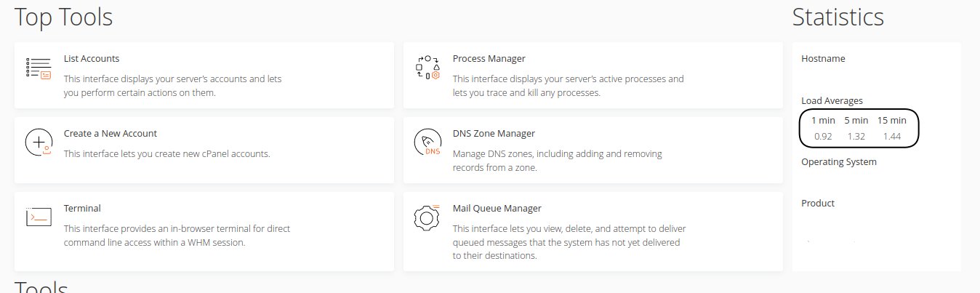Screen dimensions: 980x293
Task: Click the List Accounts description text
Action: [x=172, y=86]
